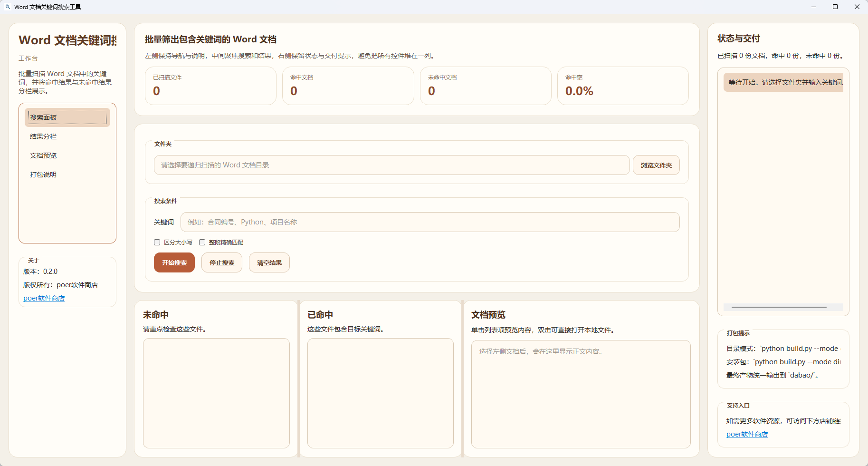The height and width of the screenshot is (466, 868).
Task: Open the 结果分栏 navigation item
Action: point(67,136)
